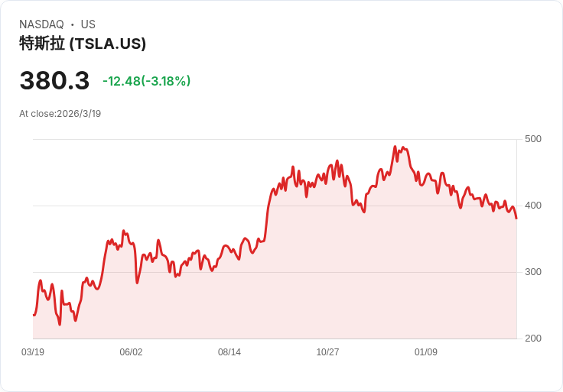Click the -12.48(-3.18%) price change
563x392 pixels.
(146, 81)
